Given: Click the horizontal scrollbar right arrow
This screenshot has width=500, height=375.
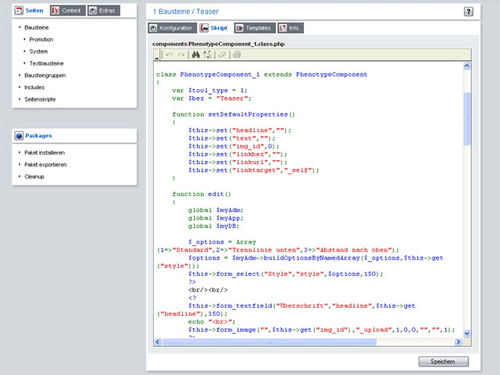Looking at the screenshot, I should [458, 342].
